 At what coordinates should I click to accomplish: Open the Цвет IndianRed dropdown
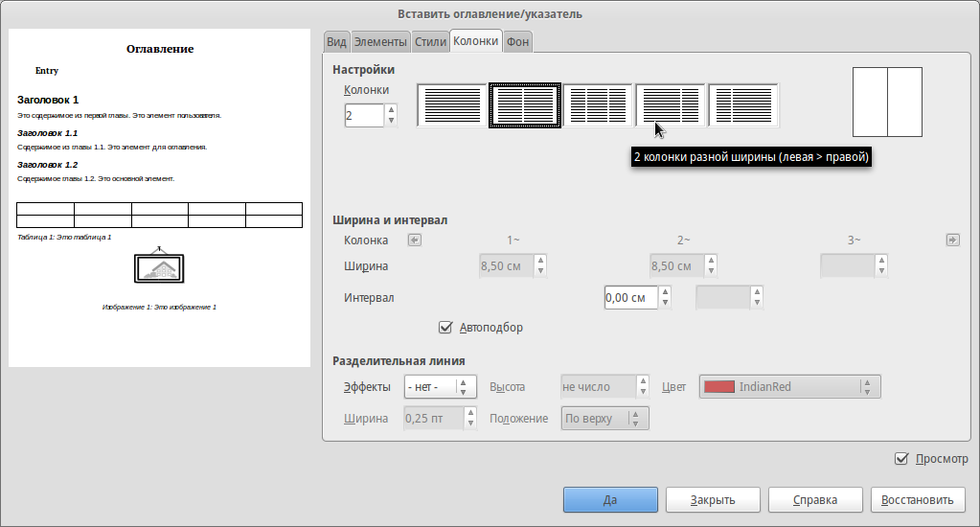(790, 387)
